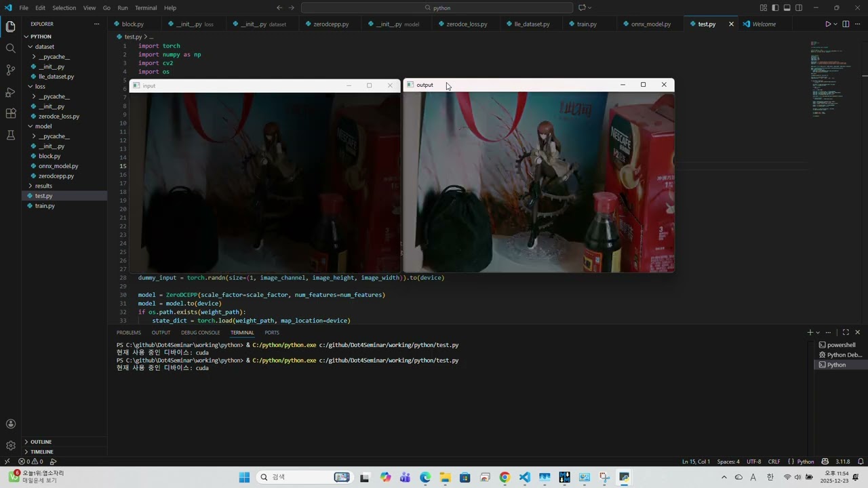Open the launch profile dropdown beside new terminal

coord(818,332)
